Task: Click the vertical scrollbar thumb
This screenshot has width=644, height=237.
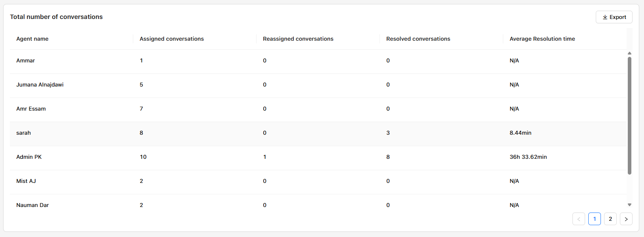Action: tap(629, 115)
